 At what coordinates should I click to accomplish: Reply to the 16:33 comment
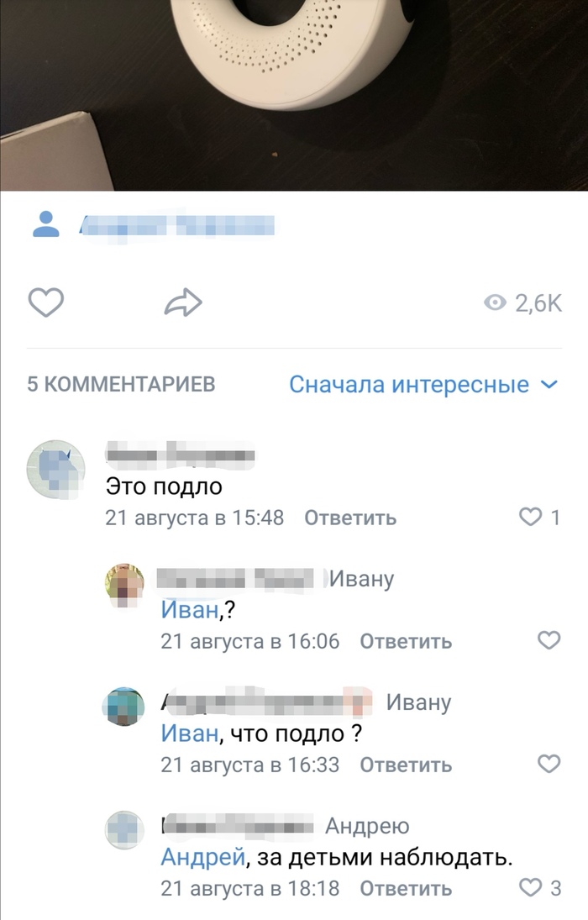406,765
